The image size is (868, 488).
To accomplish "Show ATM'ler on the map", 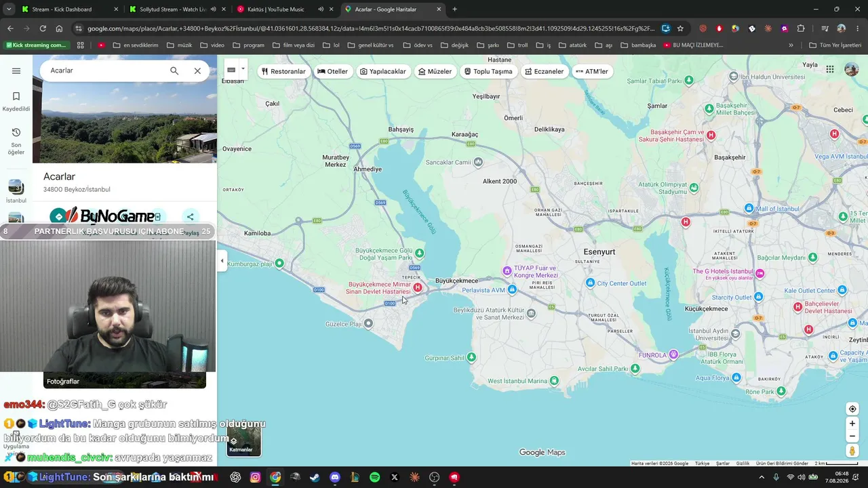I will [x=592, y=71].
